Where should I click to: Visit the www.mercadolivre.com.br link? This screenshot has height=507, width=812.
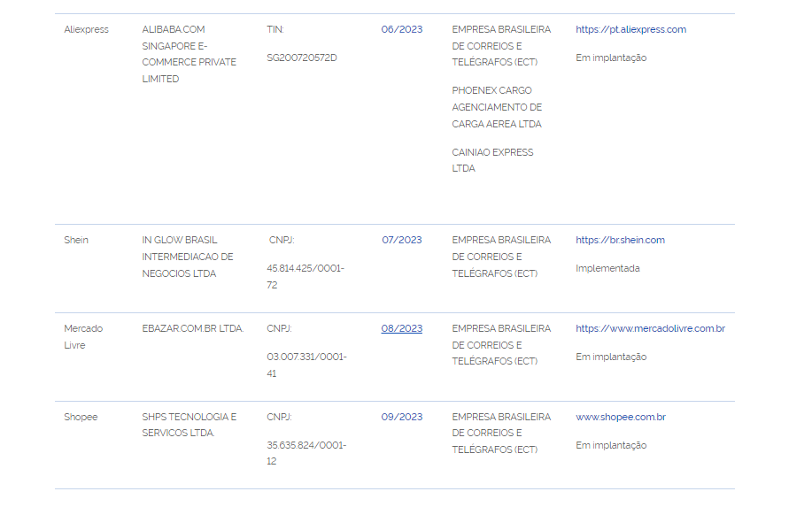[650, 328]
